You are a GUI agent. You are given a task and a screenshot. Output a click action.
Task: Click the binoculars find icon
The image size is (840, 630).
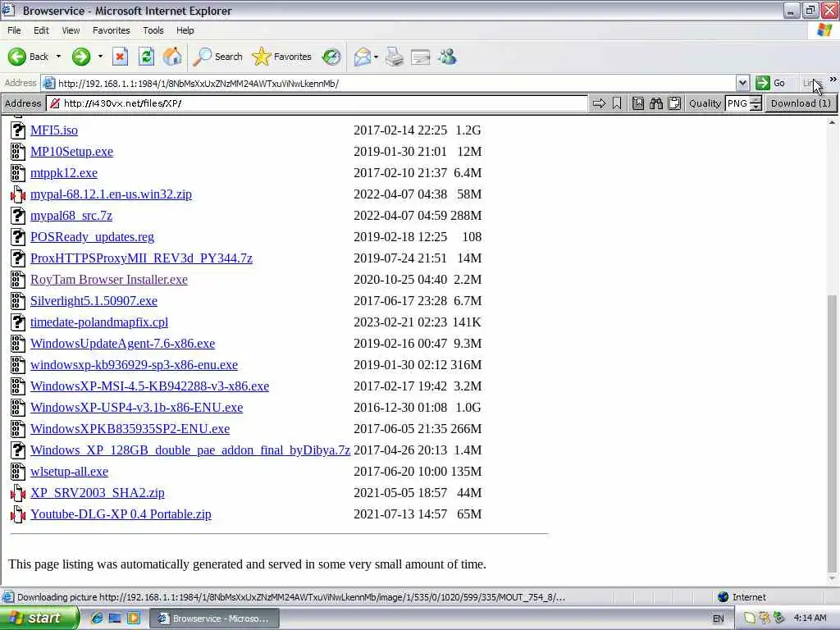(x=656, y=103)
